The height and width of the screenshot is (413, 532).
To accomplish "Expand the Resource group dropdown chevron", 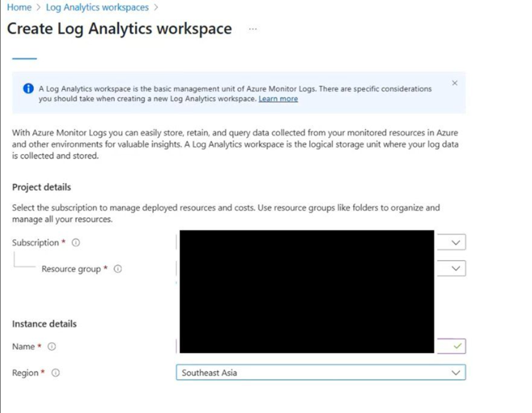I will [x=456, y=269].
